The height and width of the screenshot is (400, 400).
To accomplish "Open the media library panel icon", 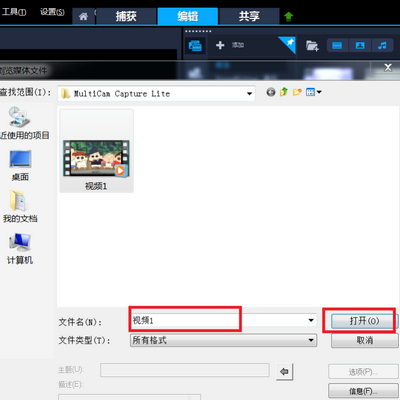I will tap(195, 45).
